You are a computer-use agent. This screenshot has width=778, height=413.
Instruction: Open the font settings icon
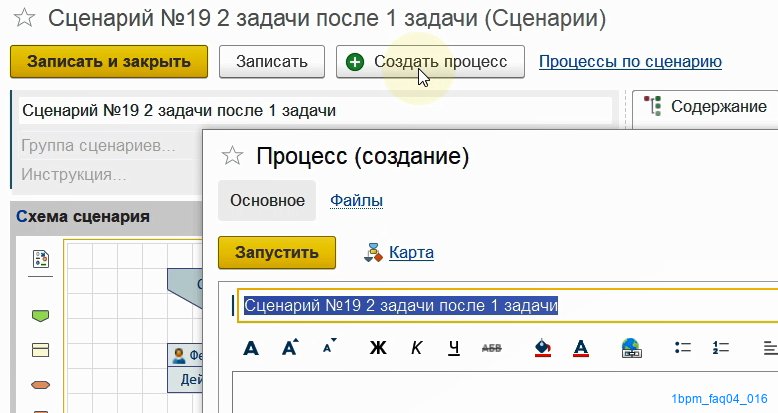[251, 348]
